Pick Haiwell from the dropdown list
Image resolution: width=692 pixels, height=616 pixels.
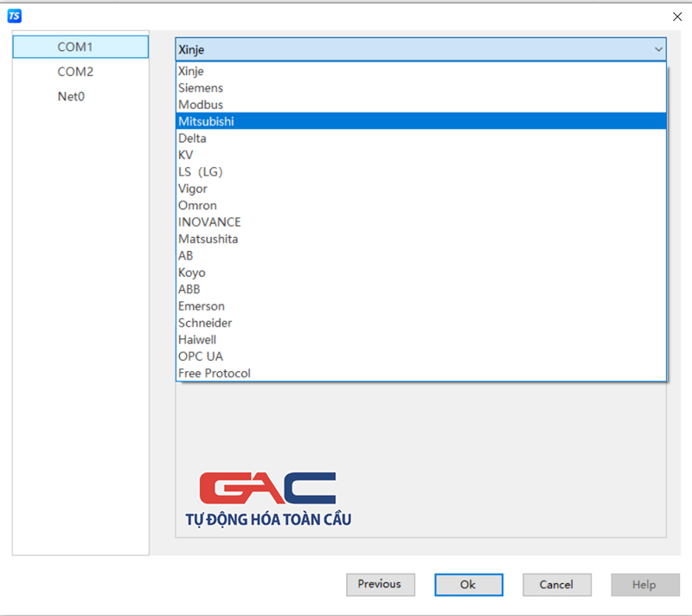click(x=420, y=339)
